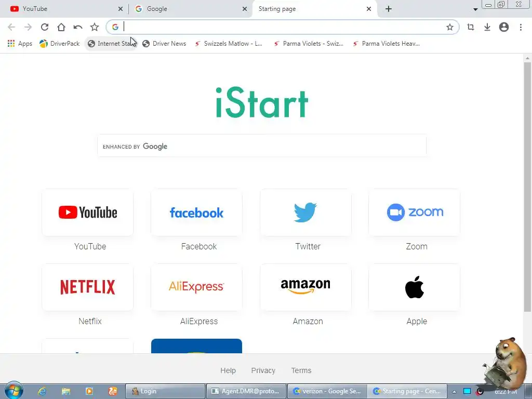Open the file explorer taskbar icon
532x399 pixels.
pyautogui.click(x=65, y=391)
